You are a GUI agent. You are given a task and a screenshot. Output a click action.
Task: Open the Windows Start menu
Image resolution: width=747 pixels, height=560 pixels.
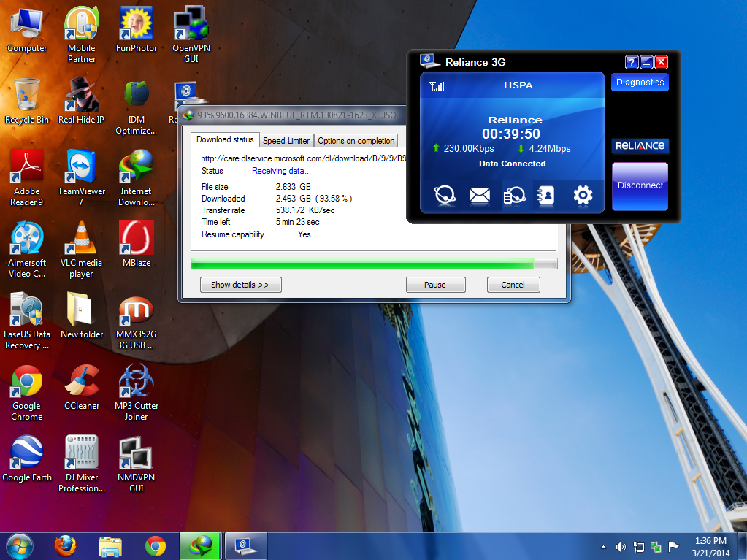(20, 546)
